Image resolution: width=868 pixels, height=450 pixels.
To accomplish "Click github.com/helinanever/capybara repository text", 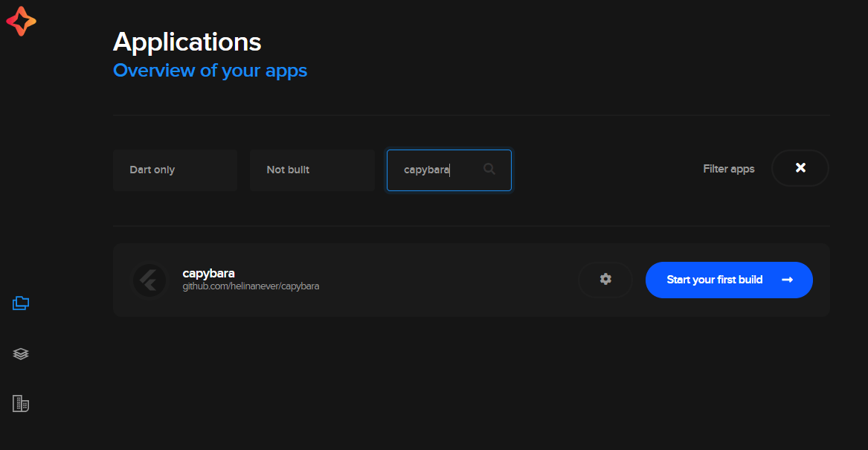I will 251,286.
